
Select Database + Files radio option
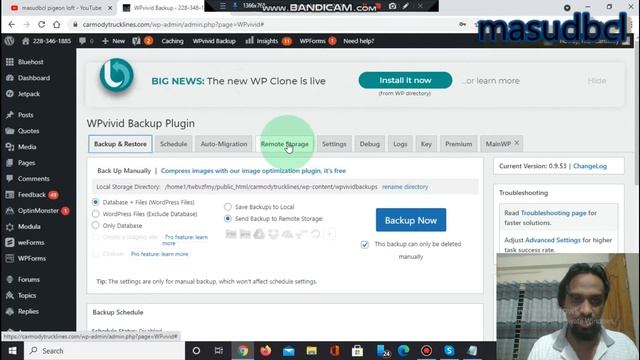(x=96, y=202)
